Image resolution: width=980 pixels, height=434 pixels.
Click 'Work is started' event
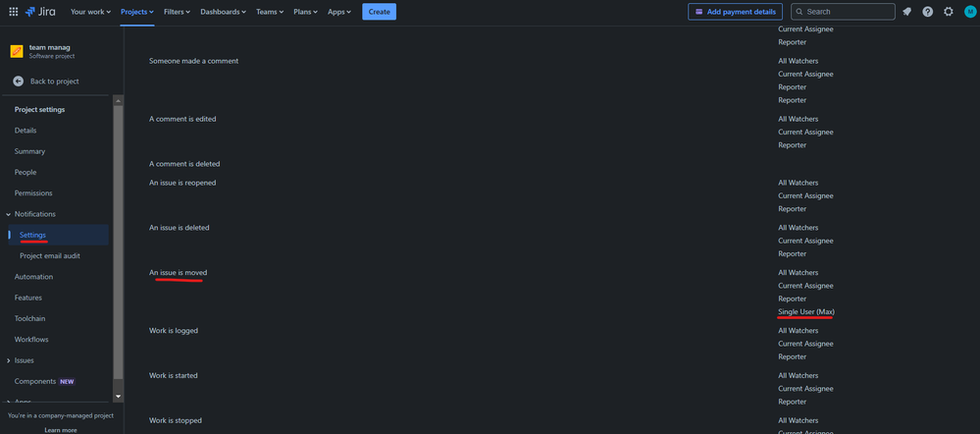173,375
